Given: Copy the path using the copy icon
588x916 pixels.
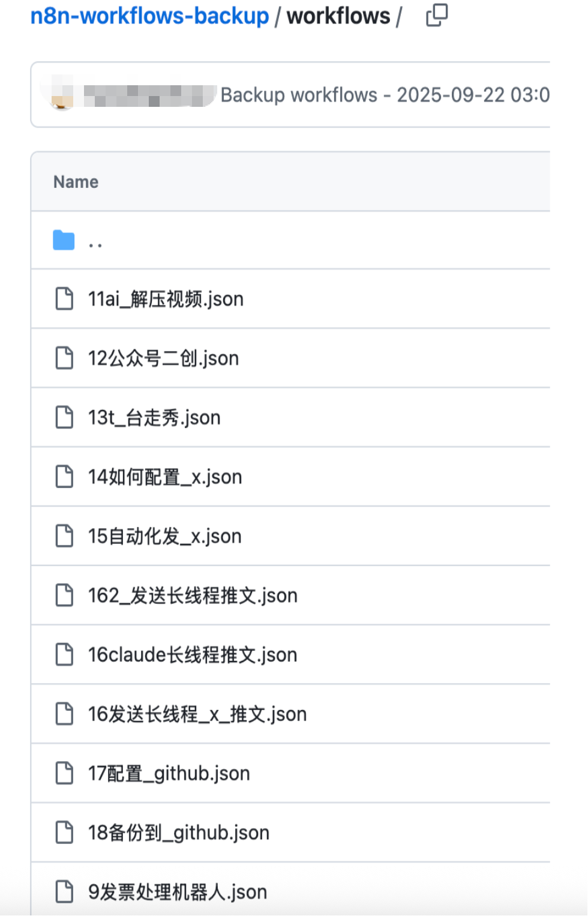Looking at the screenshot, I should point(437,15).
